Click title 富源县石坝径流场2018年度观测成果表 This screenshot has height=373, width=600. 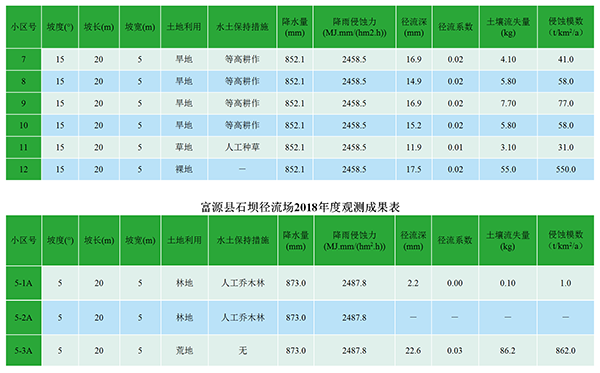click(300, 207)
